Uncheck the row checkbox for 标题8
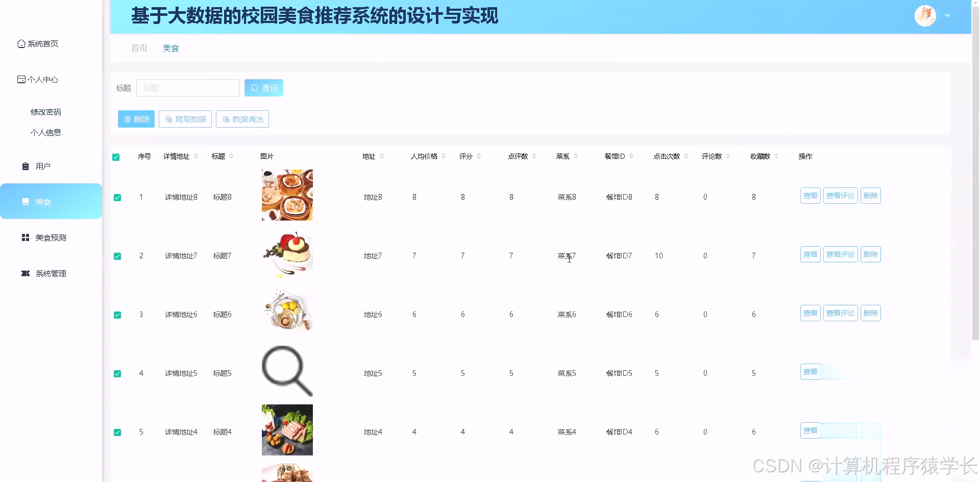The image size is (980, 482). click(117, 197)
